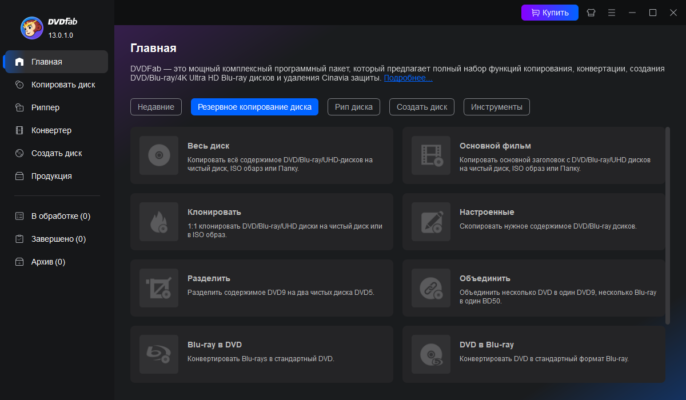Screen dimensions: 686x400
Task: Click the Настроенные edit pencil icon
Action: pyautogui.click(x=431, y=221)
